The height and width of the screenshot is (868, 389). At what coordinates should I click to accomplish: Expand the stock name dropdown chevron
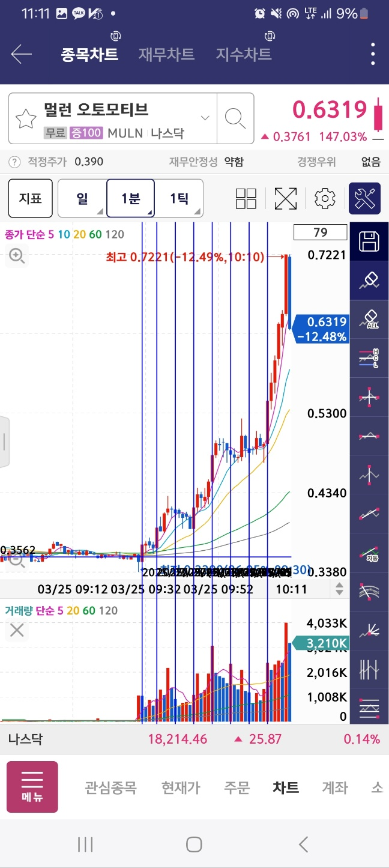pyautogui.click(x=205, y=117)
